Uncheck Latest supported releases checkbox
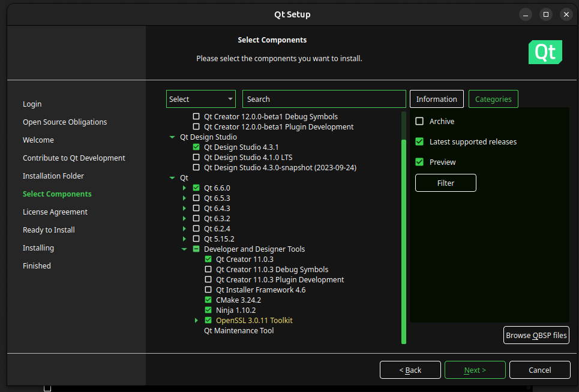 (419, 142)
